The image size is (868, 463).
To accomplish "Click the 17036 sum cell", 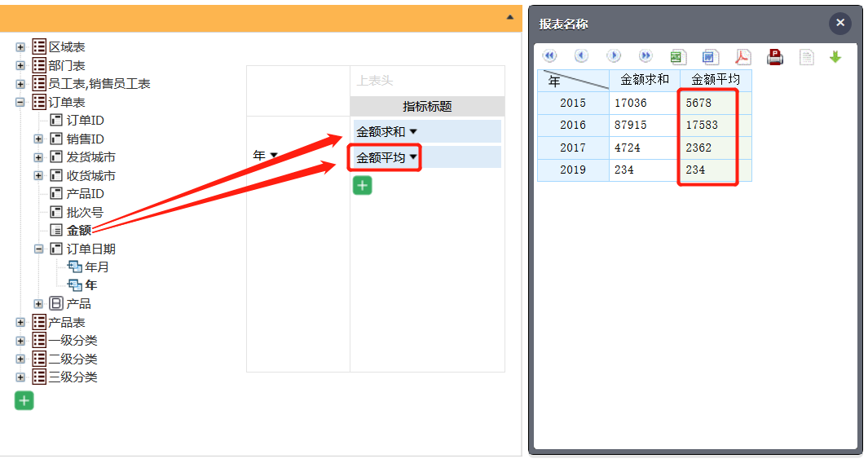I will [645, 103].
